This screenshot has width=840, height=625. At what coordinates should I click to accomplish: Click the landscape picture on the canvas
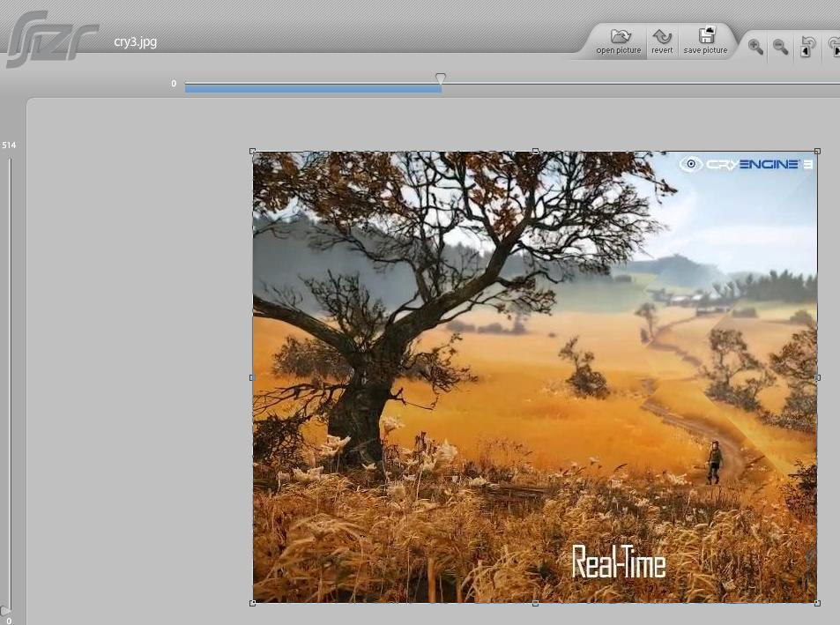pyautogui.click(x=535, y=377)
